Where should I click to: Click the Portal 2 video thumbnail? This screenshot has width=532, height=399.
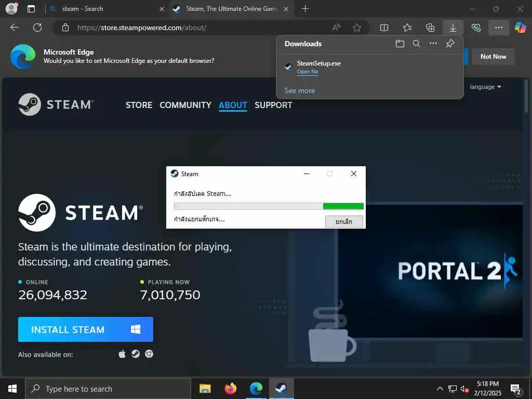(x=430, y=271)
